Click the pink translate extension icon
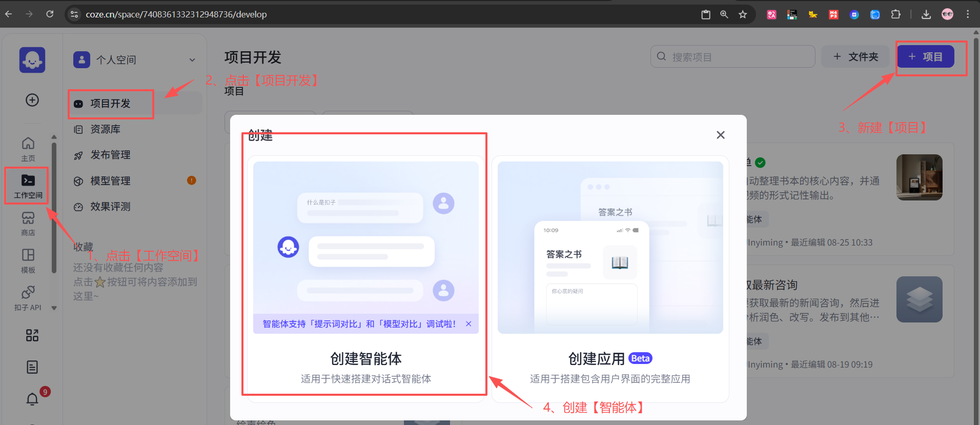The height and width of the screenshot is (425, 980). (x=771, y=14)
